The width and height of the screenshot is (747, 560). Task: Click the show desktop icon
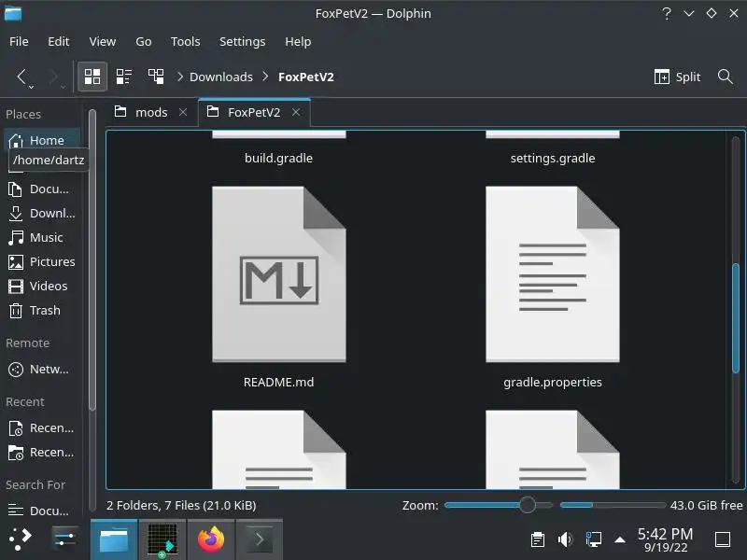click(723, 539)
